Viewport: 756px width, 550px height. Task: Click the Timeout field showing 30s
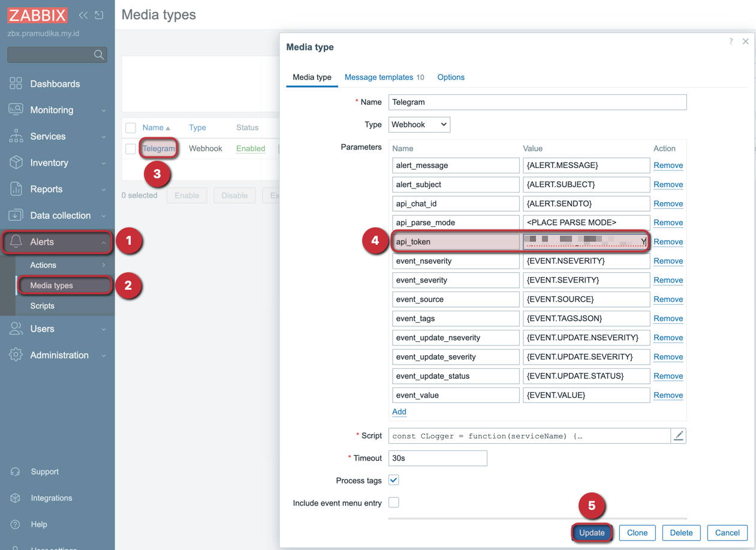coord(438,458)
